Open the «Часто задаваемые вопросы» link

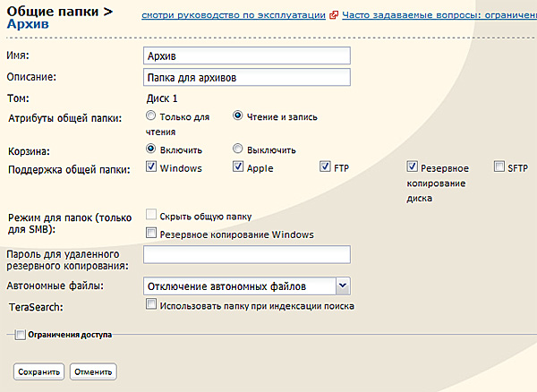point(439,15)
